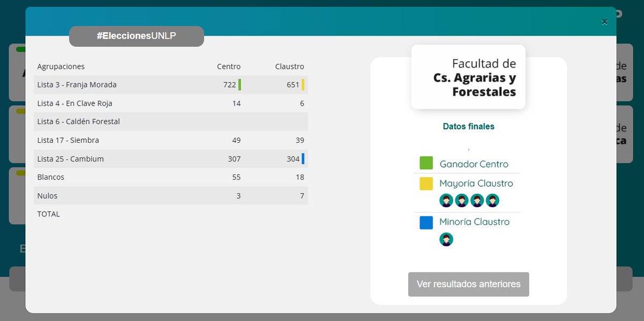
Task: Select the blue Minoría Claustro legend swatch
Action: [x=426, y=222]
